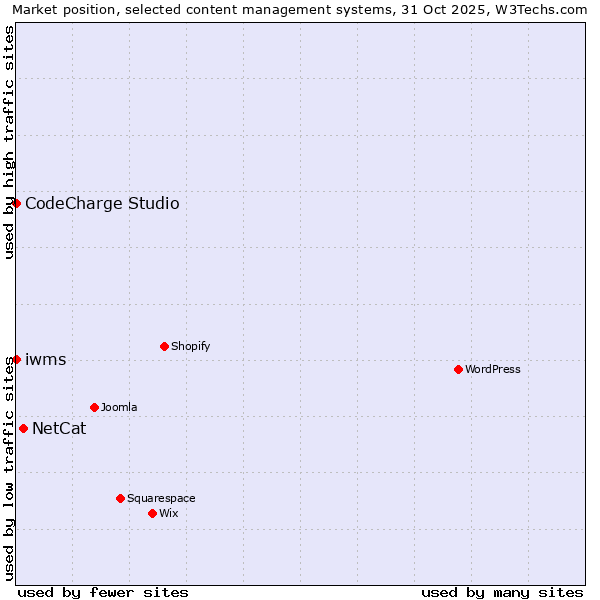Click the CodeCharge Studio text label
The width and height of the screenshot is (600, 600).
pos(102,204)
